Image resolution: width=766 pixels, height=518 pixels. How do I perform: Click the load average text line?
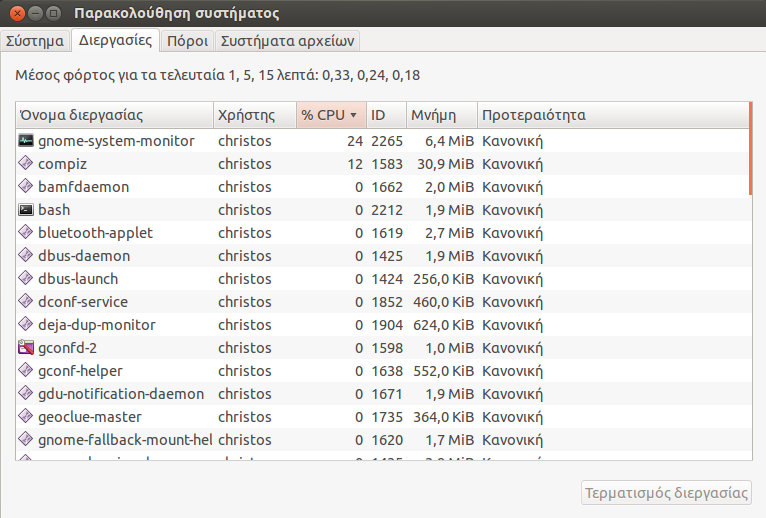pos(217,75)
